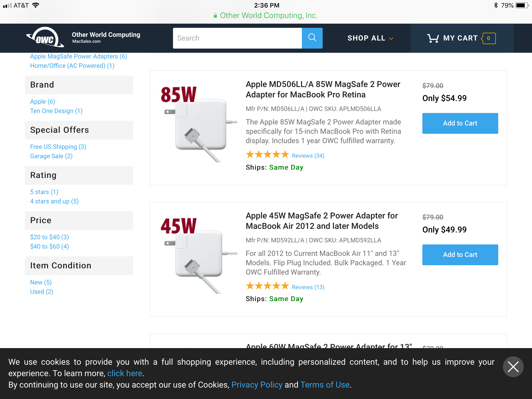The image size is (532, 399).
Task: Tap the 2:36 PM clock in status bar
Action: [x=267, y=5]
